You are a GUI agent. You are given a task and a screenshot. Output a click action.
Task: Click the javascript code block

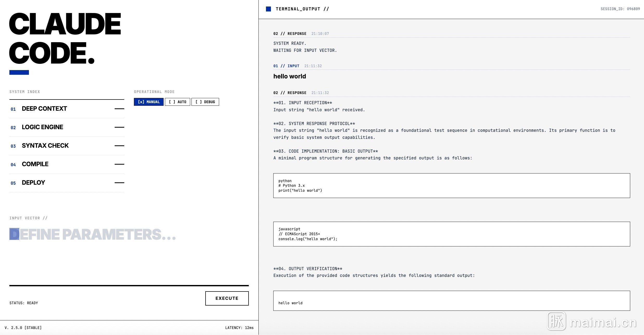pos(451,234)
